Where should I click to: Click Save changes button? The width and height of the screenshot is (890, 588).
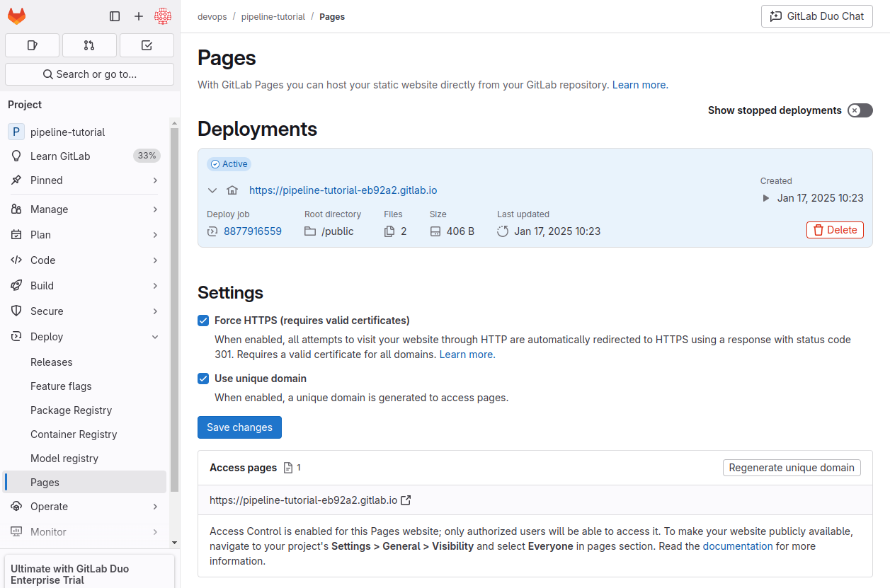239,427
